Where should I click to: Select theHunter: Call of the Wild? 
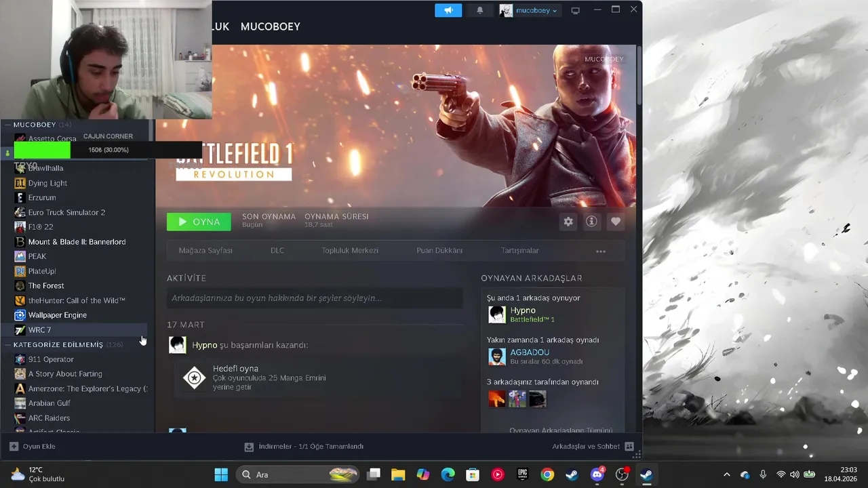pos(77,300)
